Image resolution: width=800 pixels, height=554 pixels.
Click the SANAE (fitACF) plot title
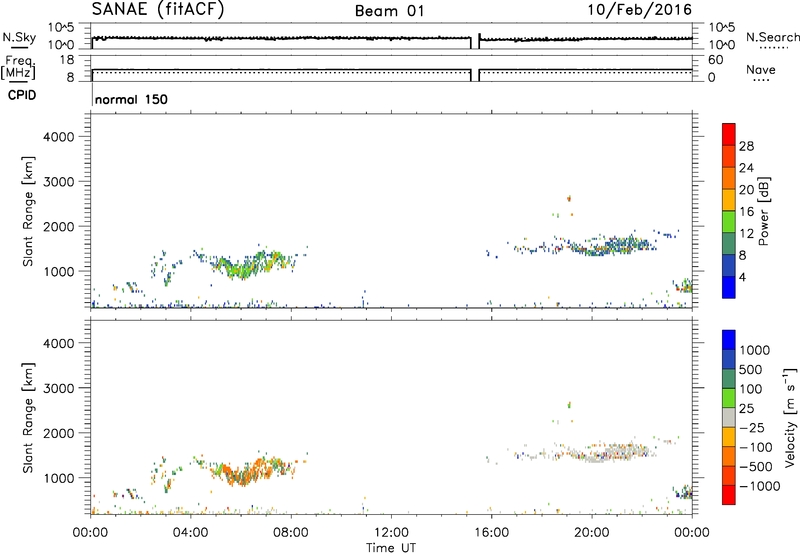tap(158, 9)
